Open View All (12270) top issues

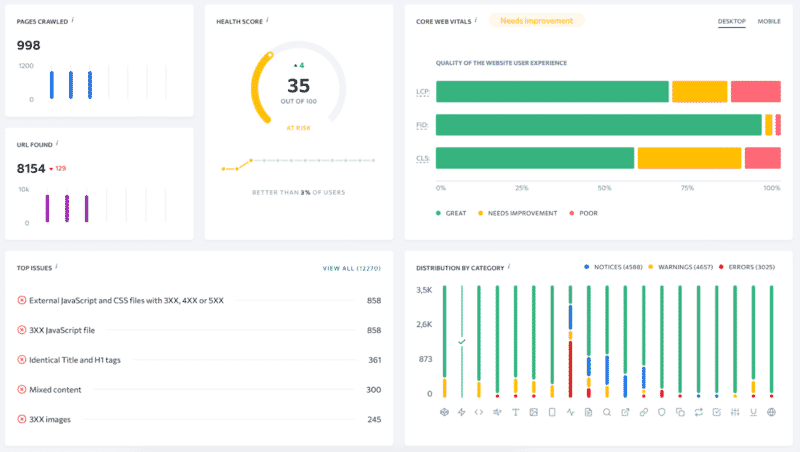click(351, 268)
